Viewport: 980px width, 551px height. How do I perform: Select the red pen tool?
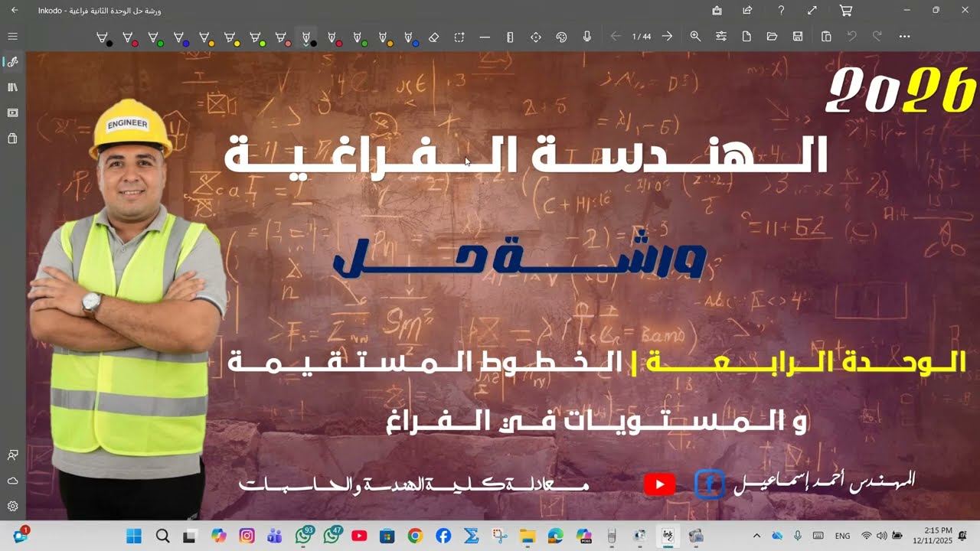pos(129,37)
